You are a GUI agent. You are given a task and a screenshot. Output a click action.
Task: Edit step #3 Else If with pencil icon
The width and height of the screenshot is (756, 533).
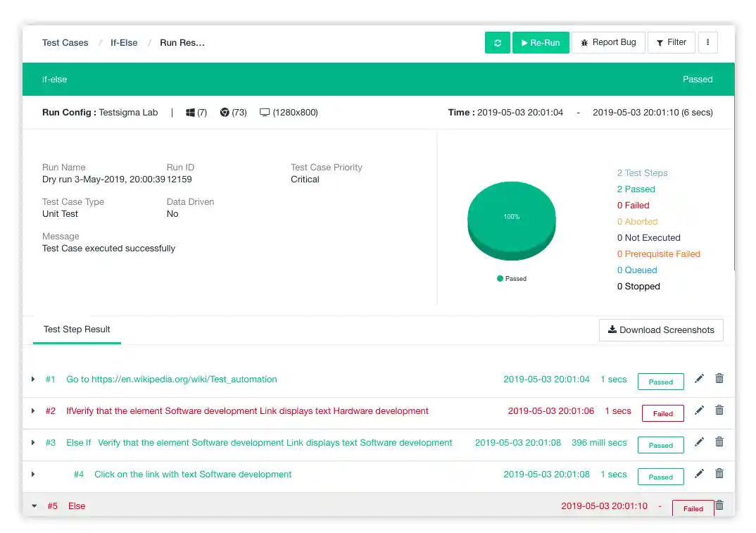(699, 442)
